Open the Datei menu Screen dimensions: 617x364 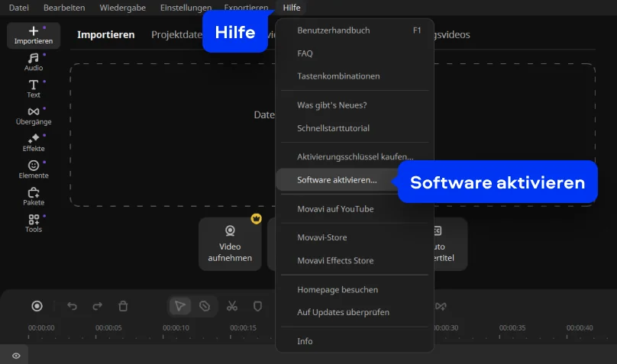(19, 8)
